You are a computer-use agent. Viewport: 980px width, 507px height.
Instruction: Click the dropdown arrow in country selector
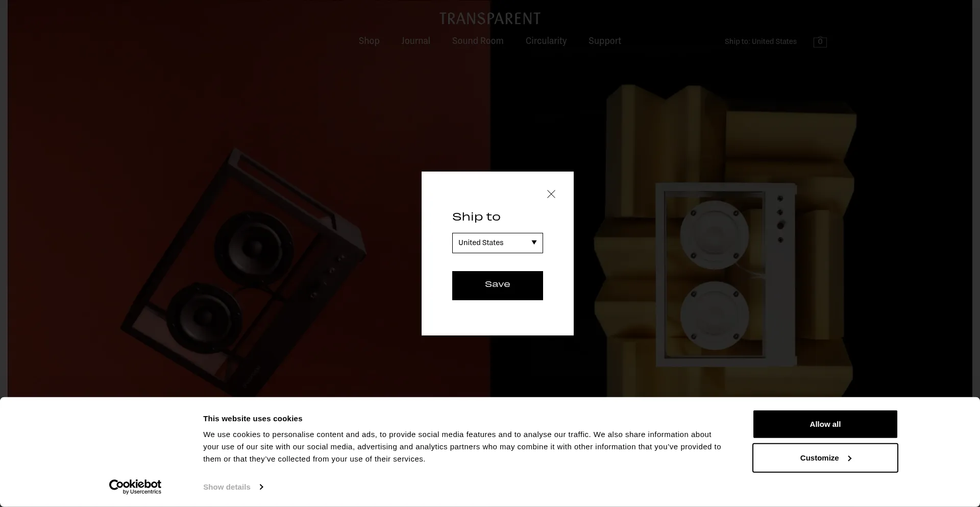(534, 243)
